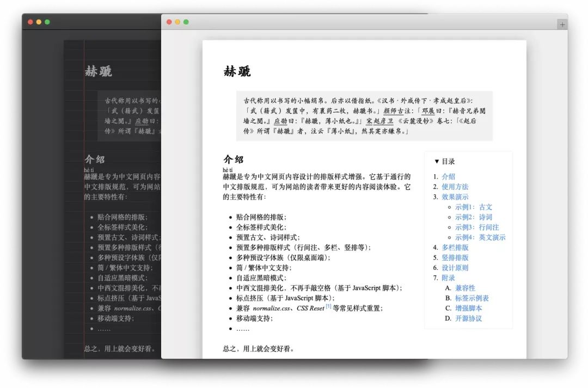Navigate to 多栏排版 in the contents

coord(455,248)
